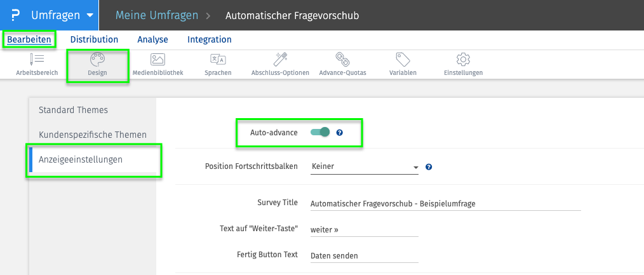Open the Medienbibliothek image icon
This screenshot has width=644, height=275.
point(158,60)
